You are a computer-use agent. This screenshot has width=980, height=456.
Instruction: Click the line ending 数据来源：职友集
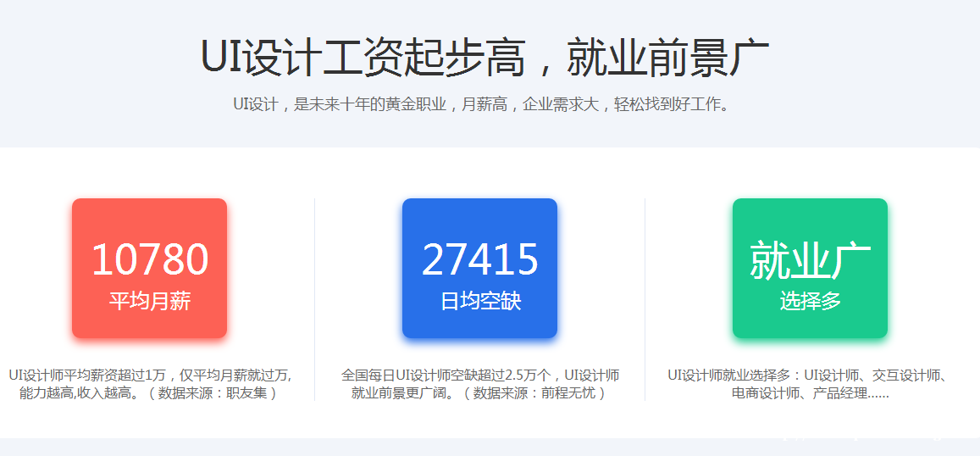149,394
